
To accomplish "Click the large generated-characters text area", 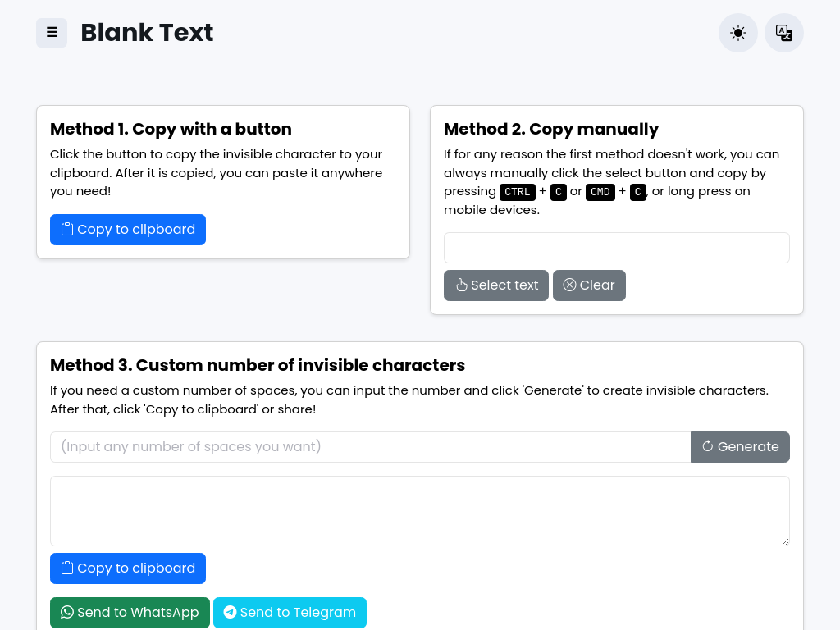I will 419,509.
